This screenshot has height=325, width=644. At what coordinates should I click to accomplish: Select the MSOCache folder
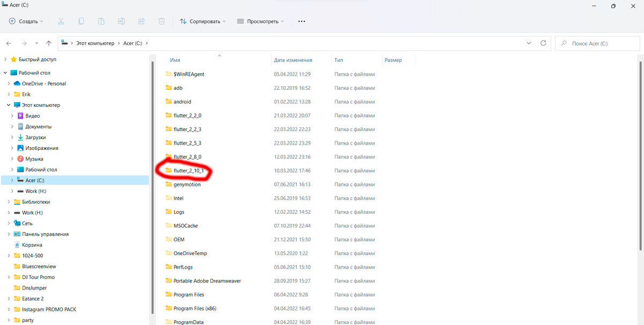(186, 226)
